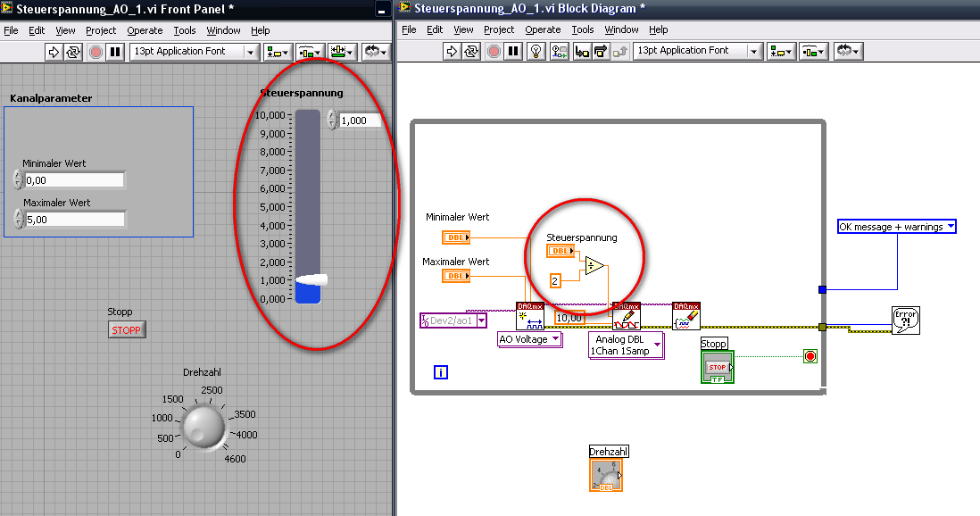Open the Project menu in Front Panel
This screenshot has height=516, width=980.
(x=101, y=30)
